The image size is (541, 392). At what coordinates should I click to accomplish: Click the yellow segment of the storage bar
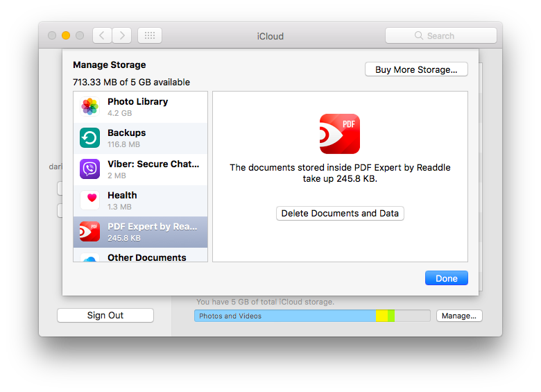(381, 316)
